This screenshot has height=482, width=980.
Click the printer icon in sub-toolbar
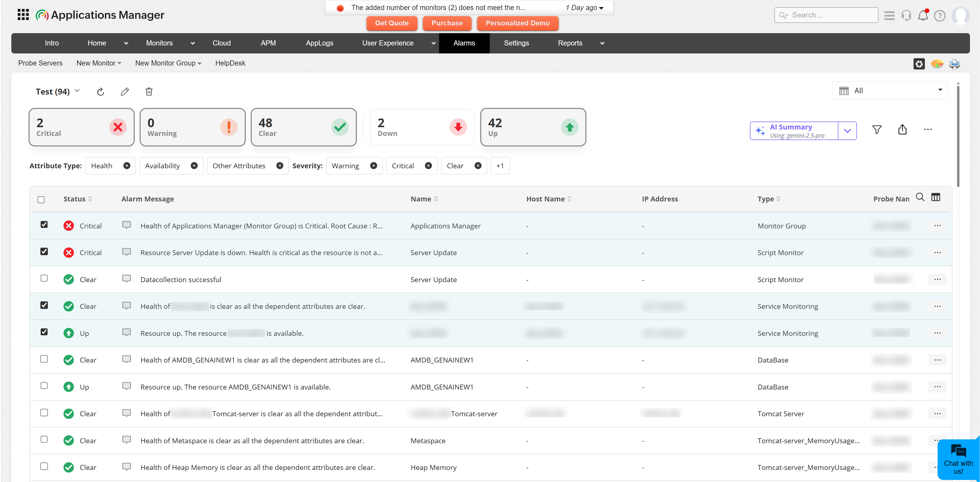pos(955,64)
